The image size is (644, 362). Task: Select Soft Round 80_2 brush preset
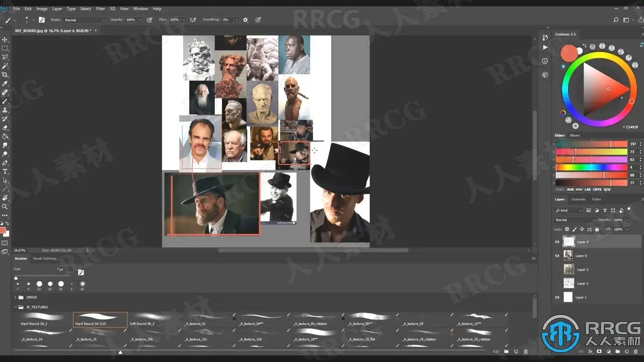click(x=155, y=320)
